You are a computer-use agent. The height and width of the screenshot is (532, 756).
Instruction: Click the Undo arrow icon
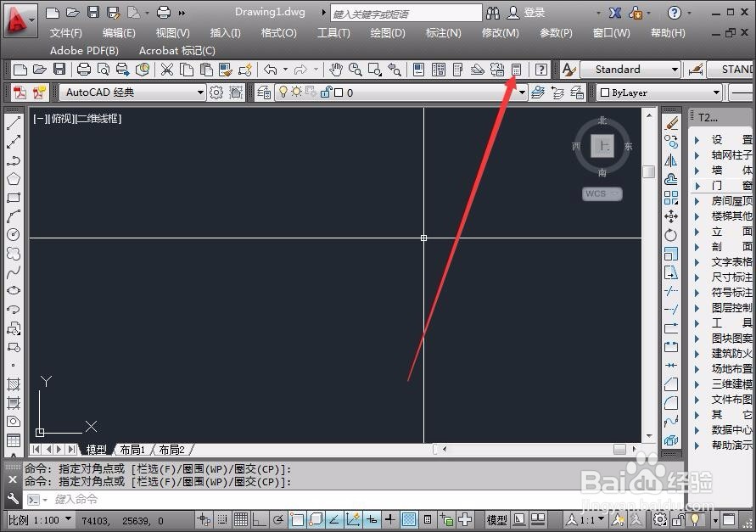271,70
